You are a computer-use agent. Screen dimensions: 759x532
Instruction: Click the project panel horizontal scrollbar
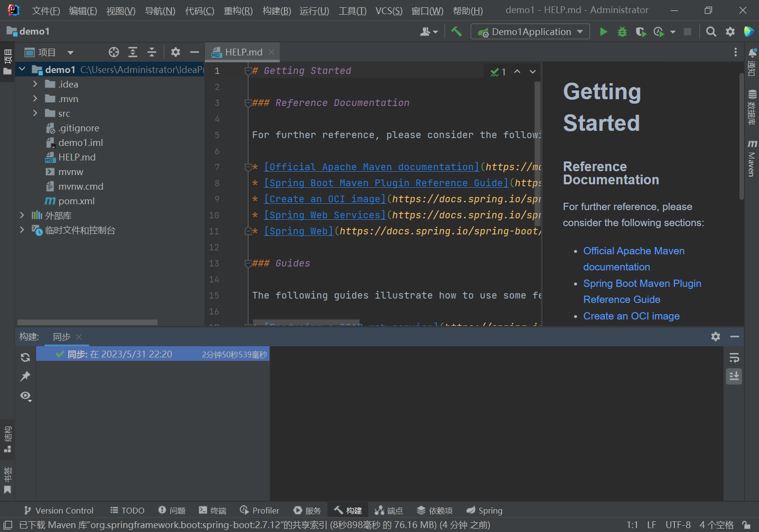tap(88, 322)
